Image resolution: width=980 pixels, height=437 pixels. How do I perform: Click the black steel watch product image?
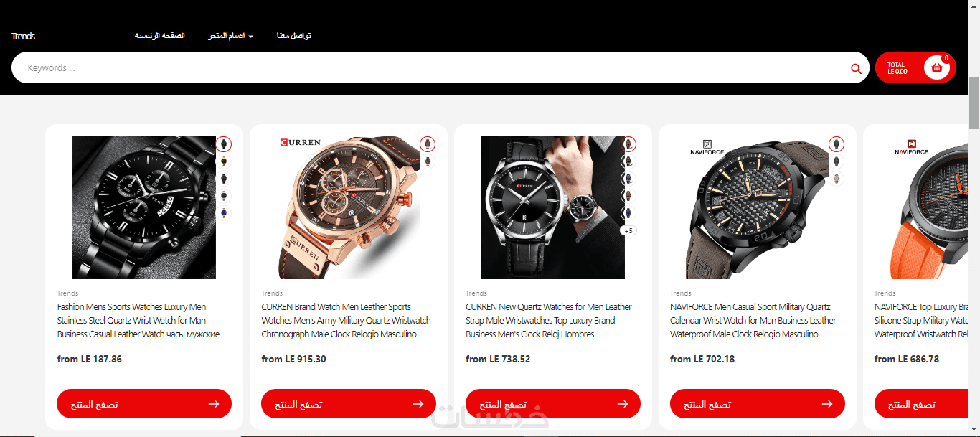pyautogui.click(x=144, y=207)
